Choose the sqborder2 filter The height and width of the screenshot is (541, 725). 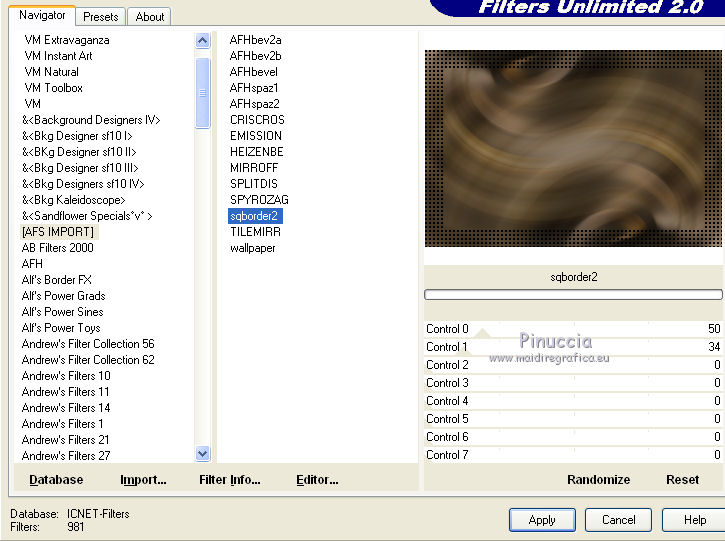click(255, 216)
